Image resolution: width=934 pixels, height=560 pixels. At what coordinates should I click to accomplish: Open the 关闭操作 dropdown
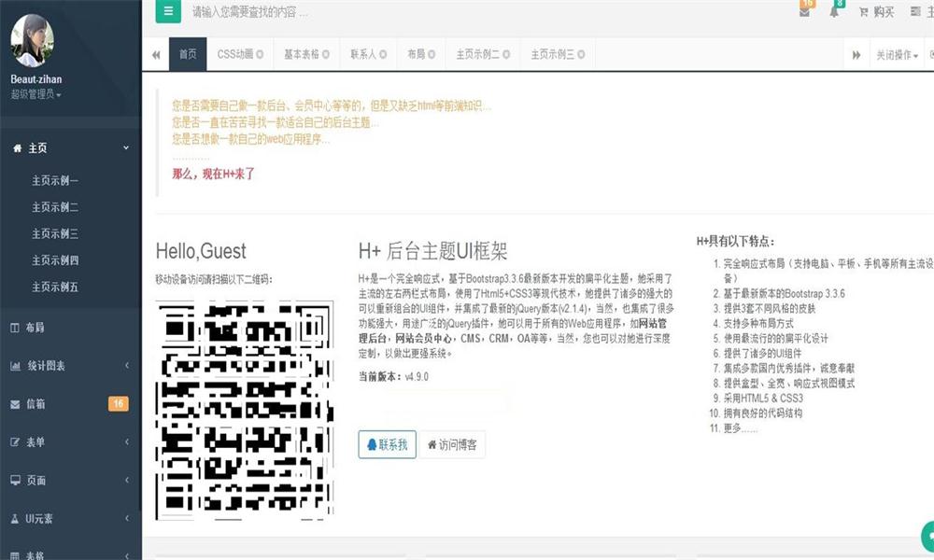897,55
